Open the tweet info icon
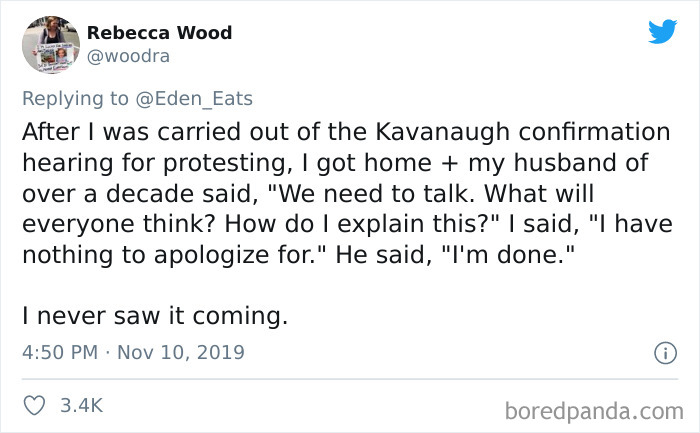The height and width of the screenshot is (433, 700). (661, 353)
